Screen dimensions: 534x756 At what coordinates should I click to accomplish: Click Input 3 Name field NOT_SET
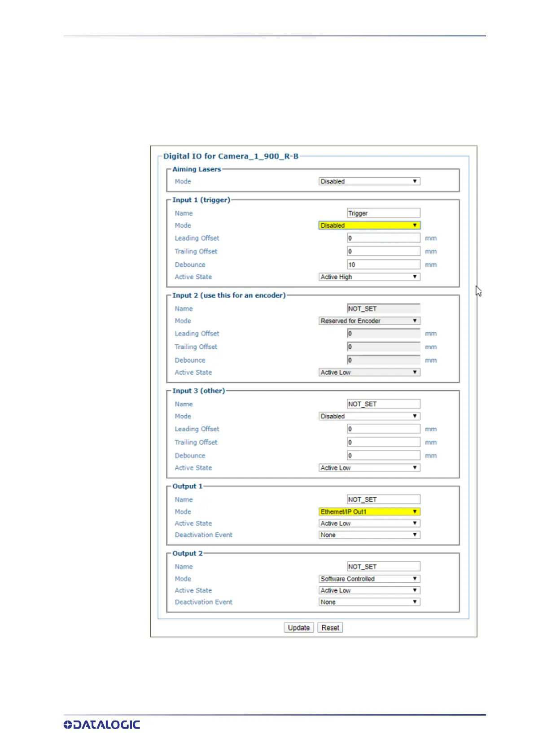tap(384, 404)
